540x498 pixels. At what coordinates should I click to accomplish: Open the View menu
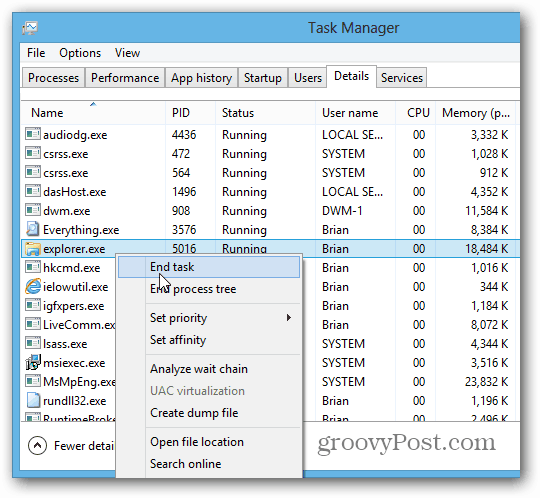point(127,53)
